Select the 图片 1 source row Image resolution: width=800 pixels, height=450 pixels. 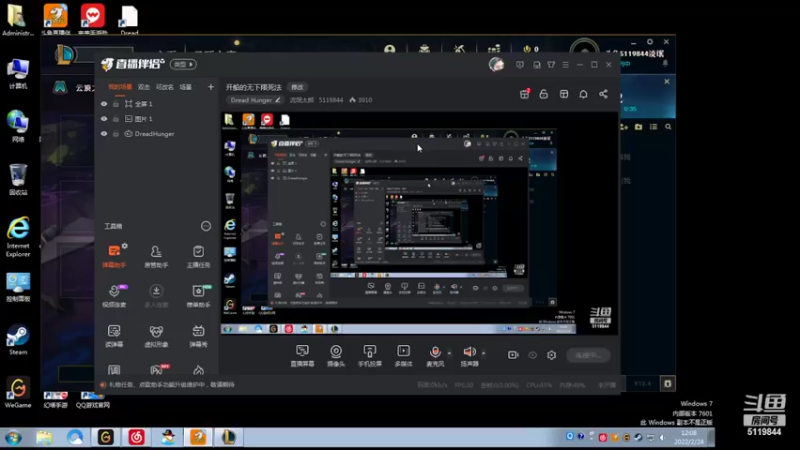tap(157, 119)
